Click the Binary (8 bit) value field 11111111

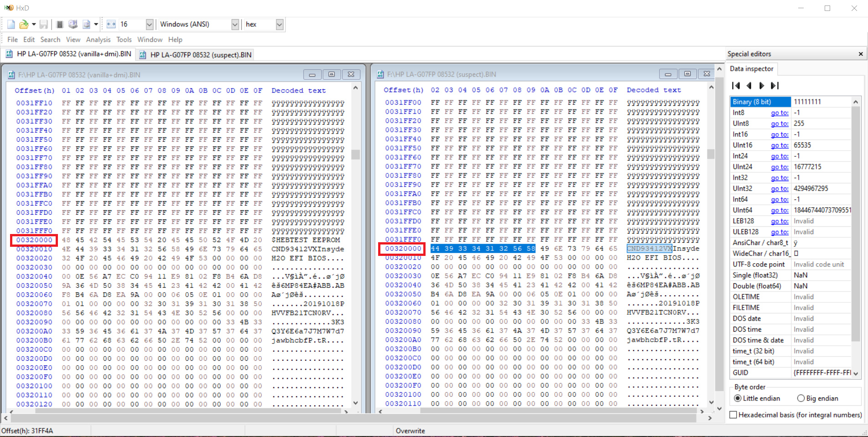tap(821, 102)
